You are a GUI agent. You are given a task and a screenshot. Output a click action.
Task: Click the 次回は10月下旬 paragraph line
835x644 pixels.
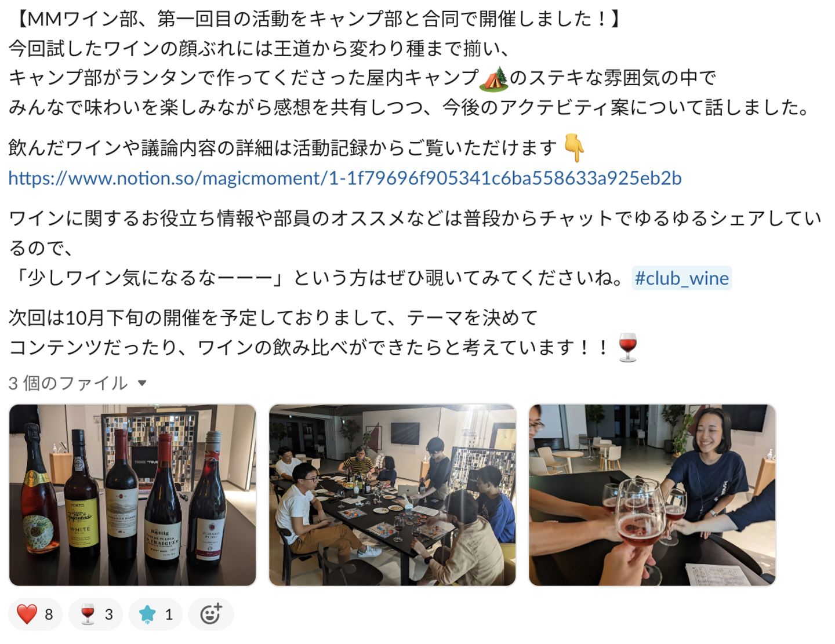pos(273,318)
